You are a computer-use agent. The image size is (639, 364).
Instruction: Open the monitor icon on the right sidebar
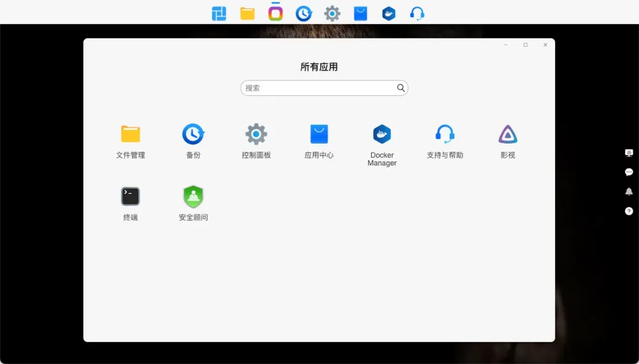[629, 153]
